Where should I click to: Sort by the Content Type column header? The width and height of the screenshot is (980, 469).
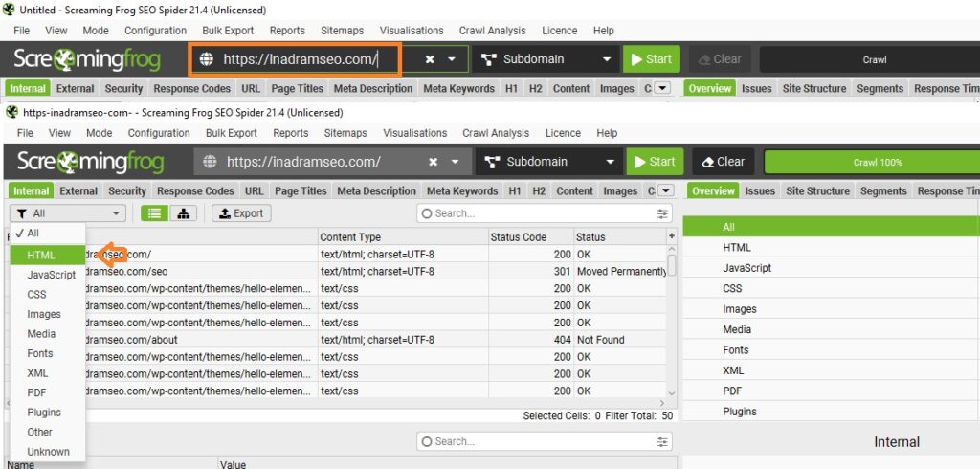(403, 237)
